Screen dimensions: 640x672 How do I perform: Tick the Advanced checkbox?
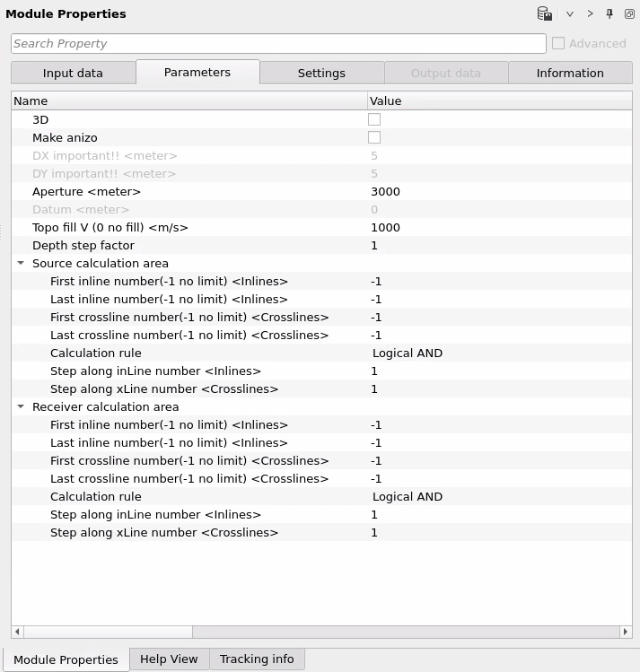coord(558,43)
